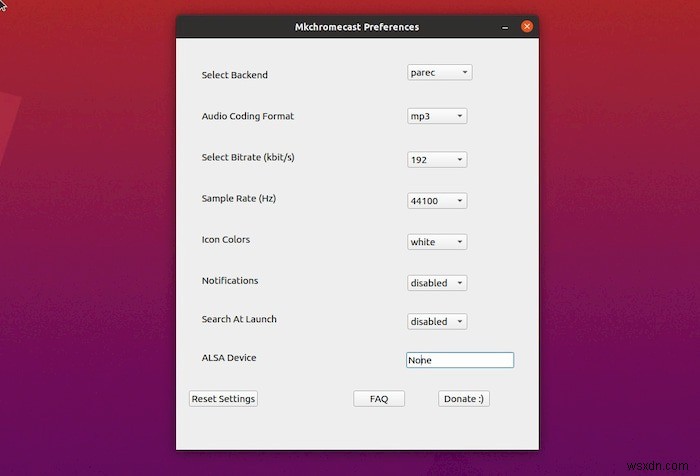Image resolution: width=700 pixels, height=476 pixels.
Task: Click the Audio Coding Format label
Action: click(248, 116)
